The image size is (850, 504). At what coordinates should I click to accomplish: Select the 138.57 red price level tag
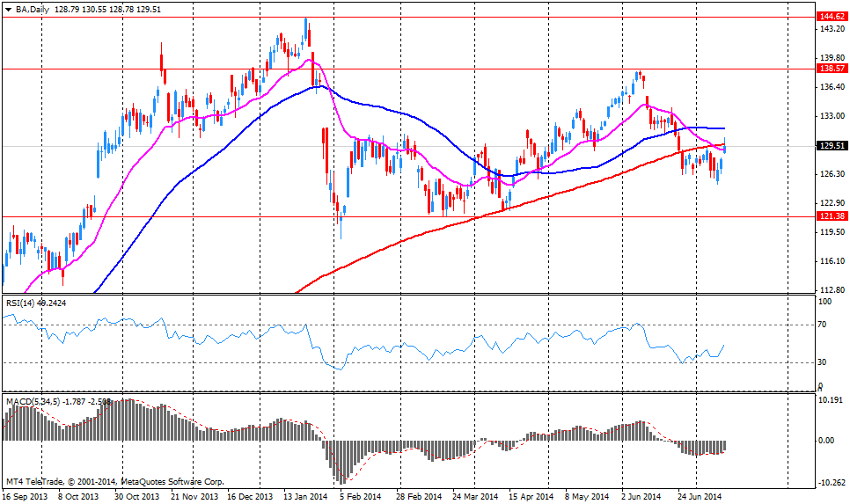[x=832, y=69]
